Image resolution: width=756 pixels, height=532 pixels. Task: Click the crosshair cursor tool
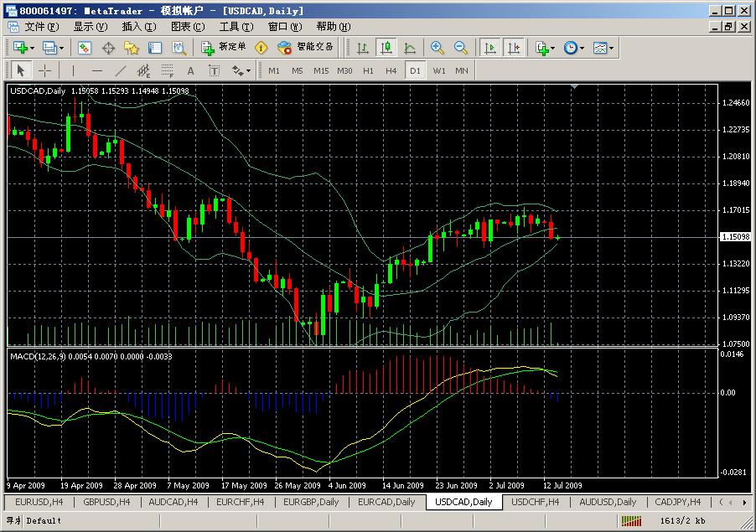[x=44, y=70]
